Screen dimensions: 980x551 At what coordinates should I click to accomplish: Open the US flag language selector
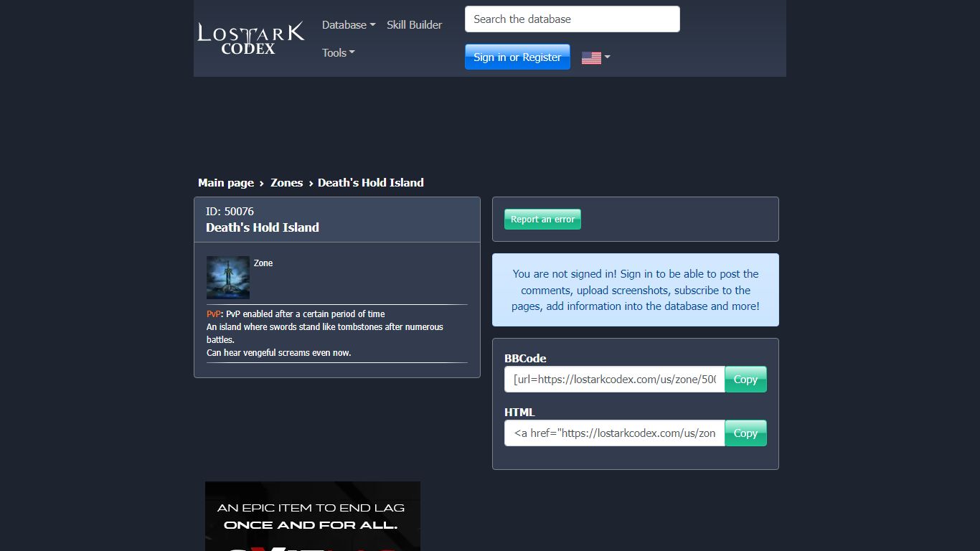tap(596, 57)
